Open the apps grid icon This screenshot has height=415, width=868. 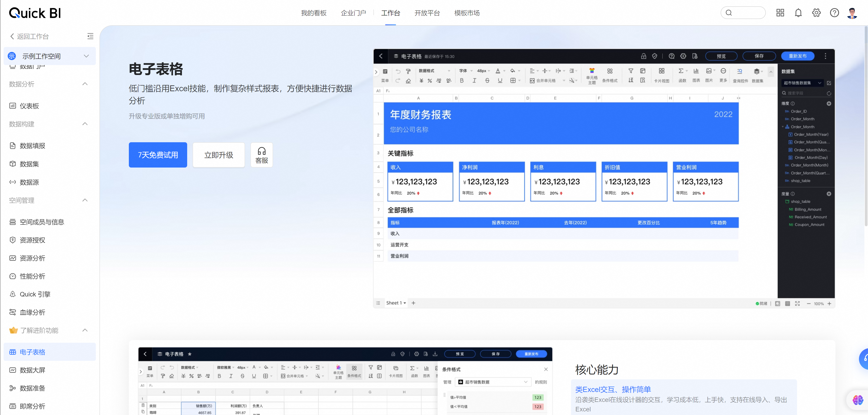780,13
